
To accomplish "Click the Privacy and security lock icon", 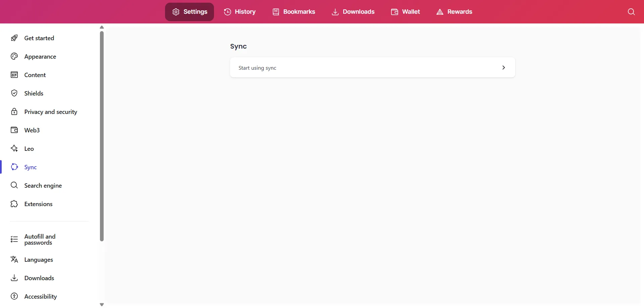I will [x=14, y=112].
